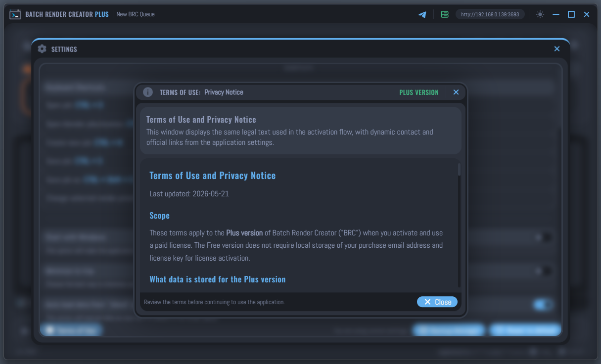
Task: Close the Settings panel with its X
Action: click(x=557, y=49)
